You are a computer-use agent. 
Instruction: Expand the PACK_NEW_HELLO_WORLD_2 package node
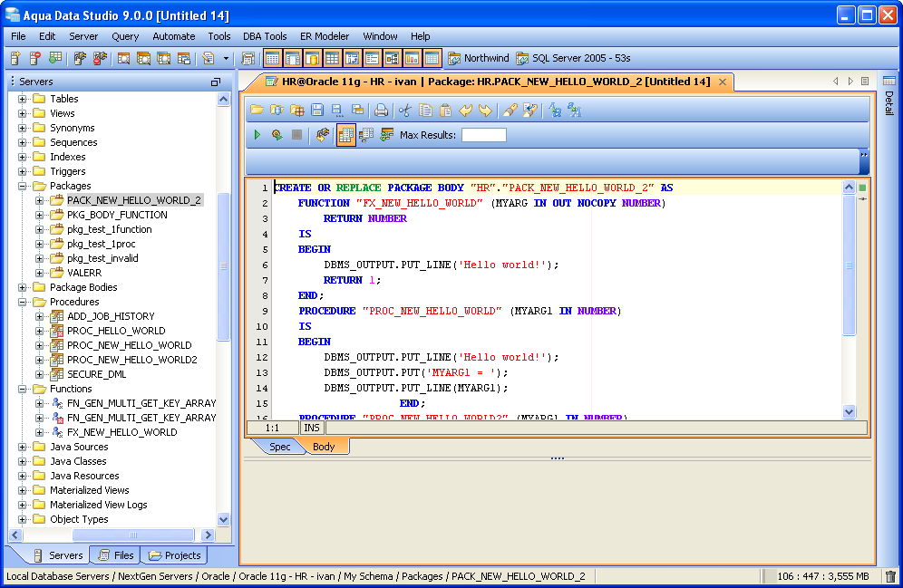point(39,200)
